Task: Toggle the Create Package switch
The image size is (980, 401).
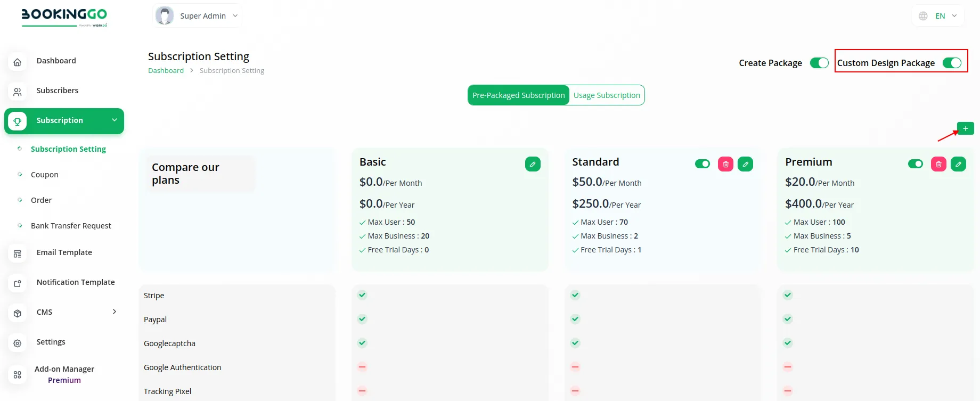Action: pos(819,63)
